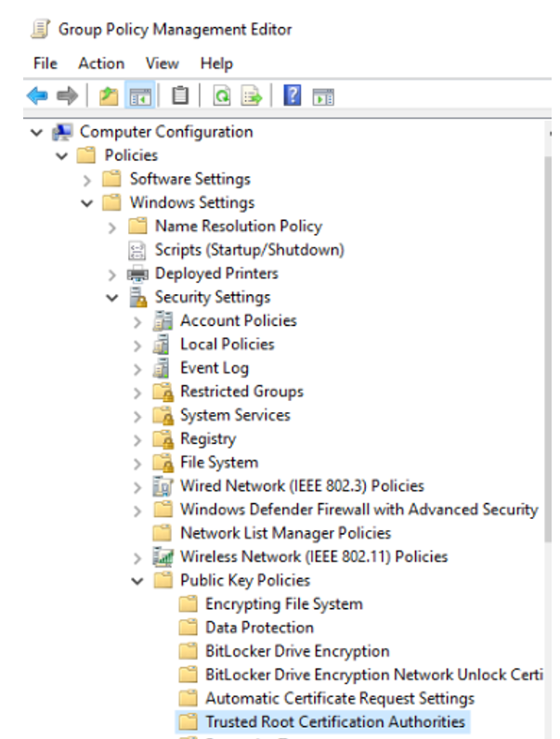Click the Forward arrow toolbar icon
Image resolution: width=560 pixels, height=739 pixels.
point(66,96)
